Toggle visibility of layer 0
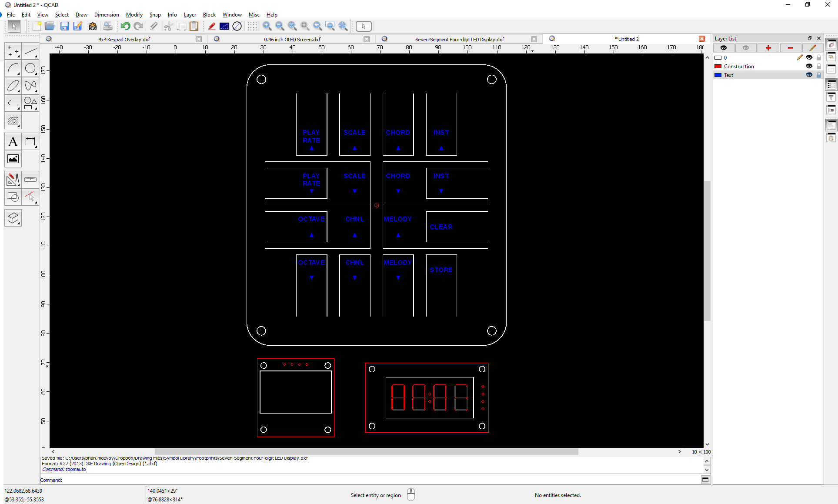 tap(809, 58)
